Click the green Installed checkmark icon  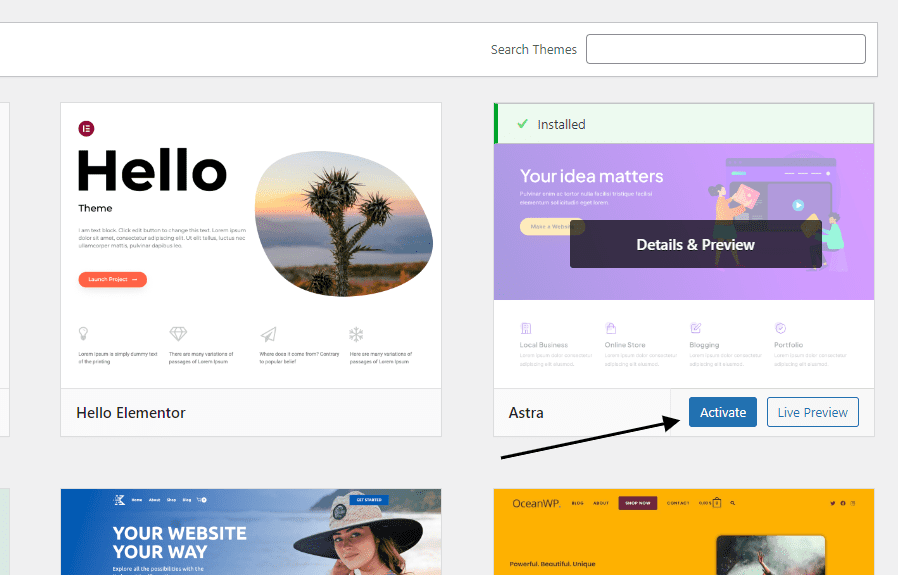522,124
